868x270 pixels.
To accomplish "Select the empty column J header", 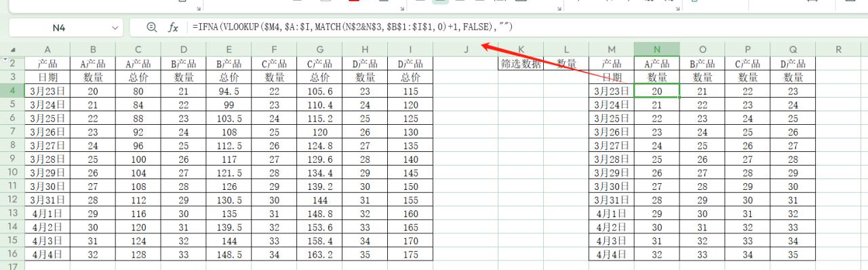I will click(x=466, y=50).
